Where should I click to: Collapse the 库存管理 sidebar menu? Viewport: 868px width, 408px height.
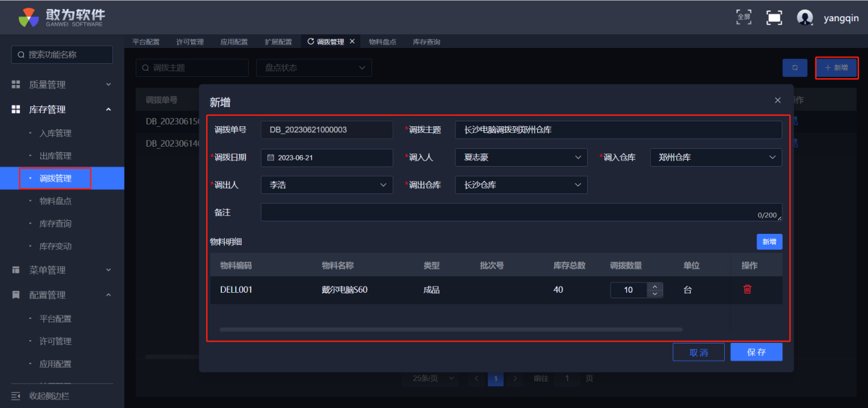tap(62, 109)
